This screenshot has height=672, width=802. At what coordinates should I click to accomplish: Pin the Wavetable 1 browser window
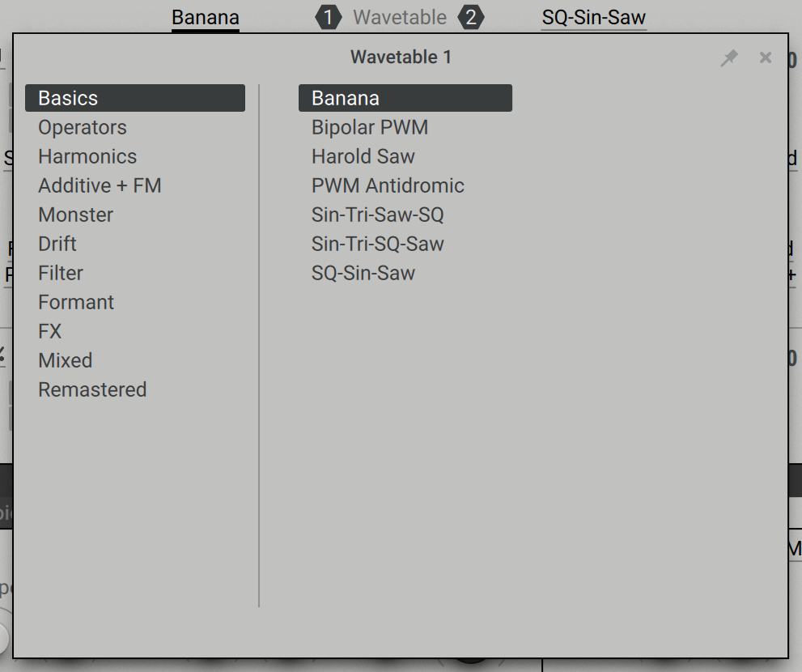pyautogui.click(x=729, y=57)
